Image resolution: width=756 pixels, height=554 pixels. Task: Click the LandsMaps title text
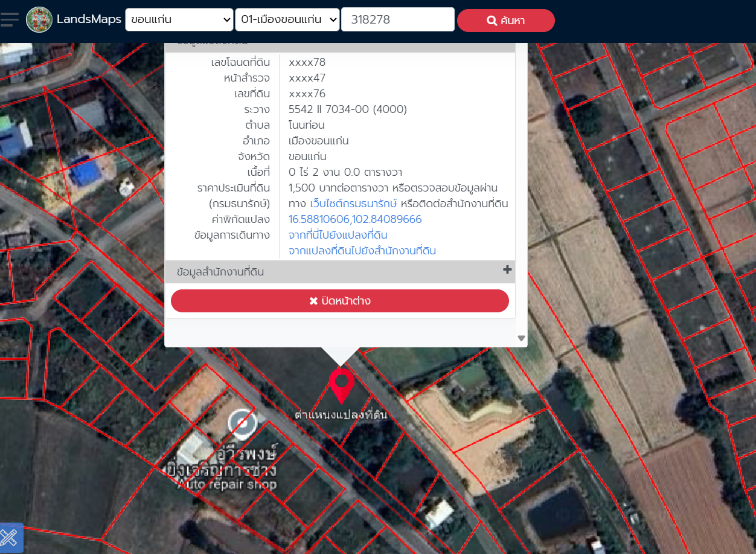[89, 19]
